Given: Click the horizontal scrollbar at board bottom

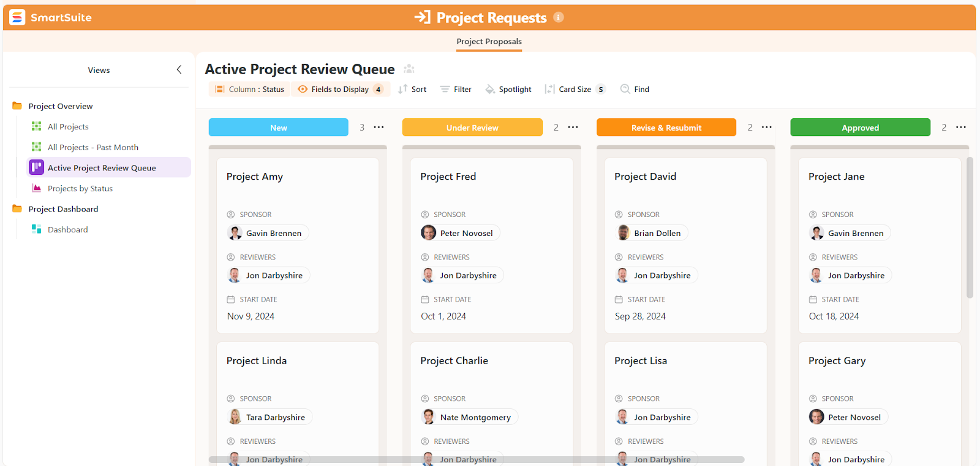Looking at the screenshot, I should [477, 459].
